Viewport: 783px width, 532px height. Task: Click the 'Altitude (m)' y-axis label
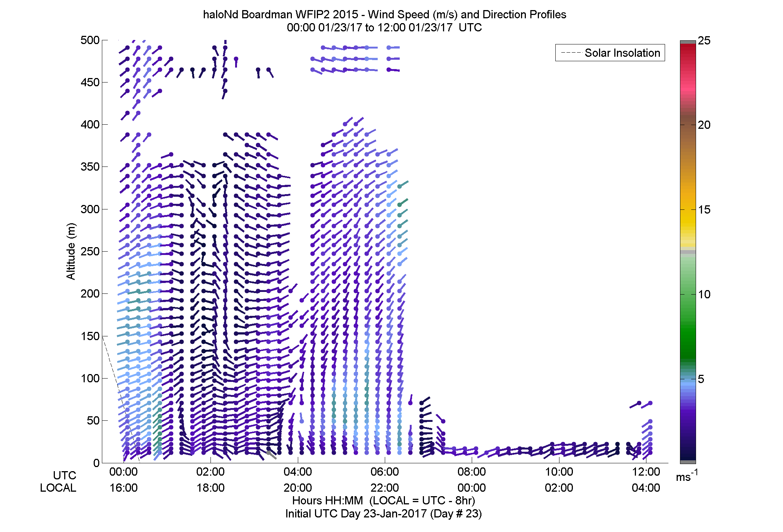pyautogui.click(x=71, y=251)
